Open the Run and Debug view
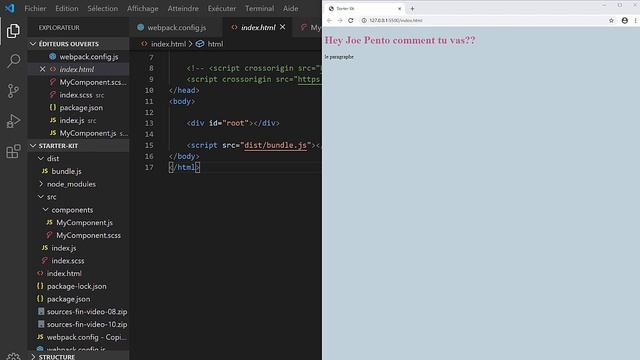This screenshot has width=640, height=360. coord(13,121)
